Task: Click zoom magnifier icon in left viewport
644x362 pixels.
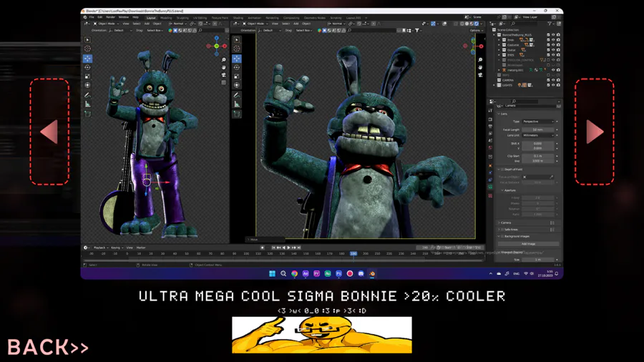Action: [223, 60]
